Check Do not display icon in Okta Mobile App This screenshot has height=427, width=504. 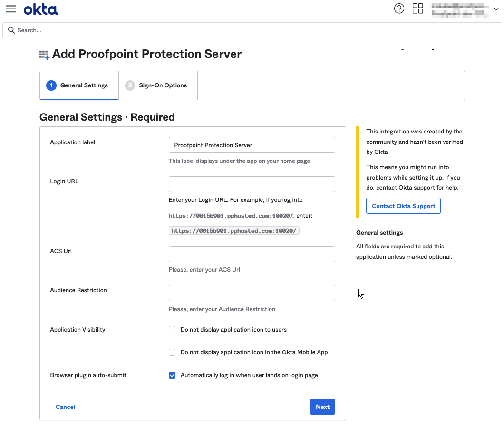pos(172,352)
